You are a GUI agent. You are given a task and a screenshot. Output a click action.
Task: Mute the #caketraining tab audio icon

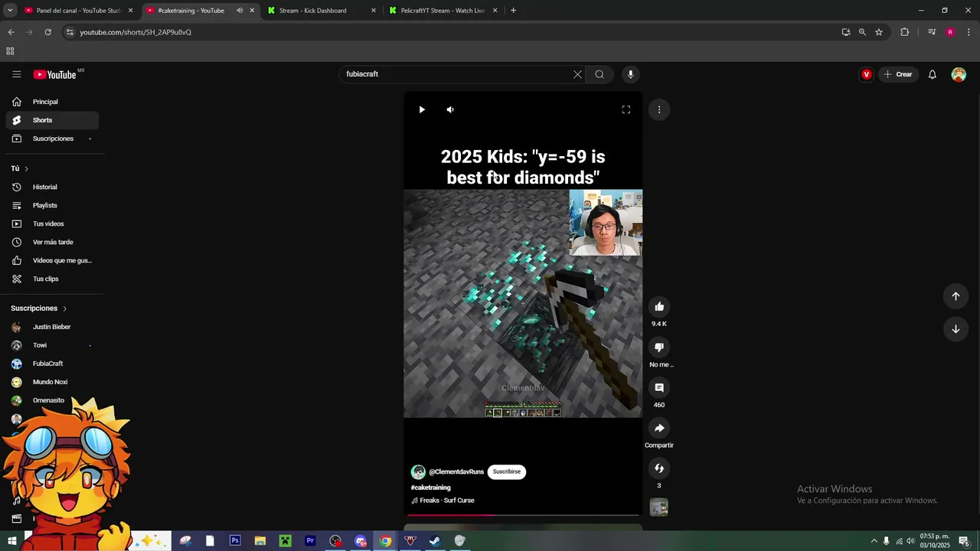[240, 11]
